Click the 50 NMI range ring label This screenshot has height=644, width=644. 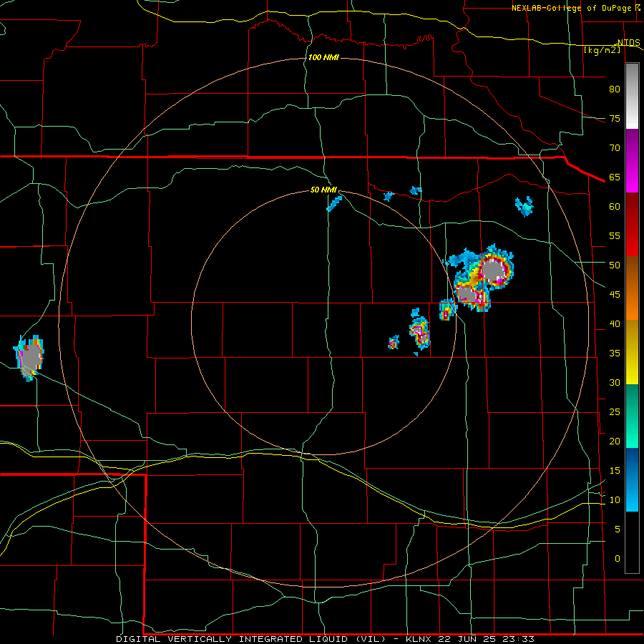pyautogui.click(x=323, y=190)
